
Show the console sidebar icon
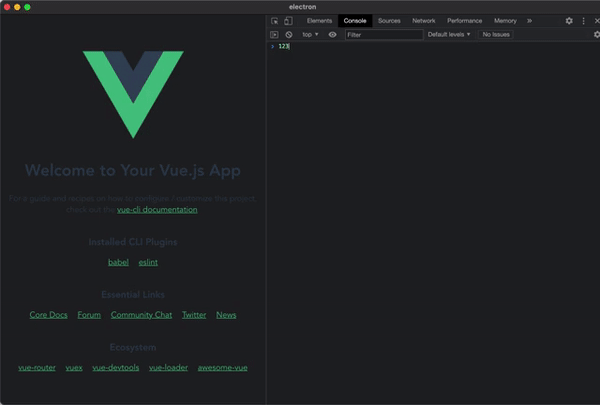coord(274,34)
